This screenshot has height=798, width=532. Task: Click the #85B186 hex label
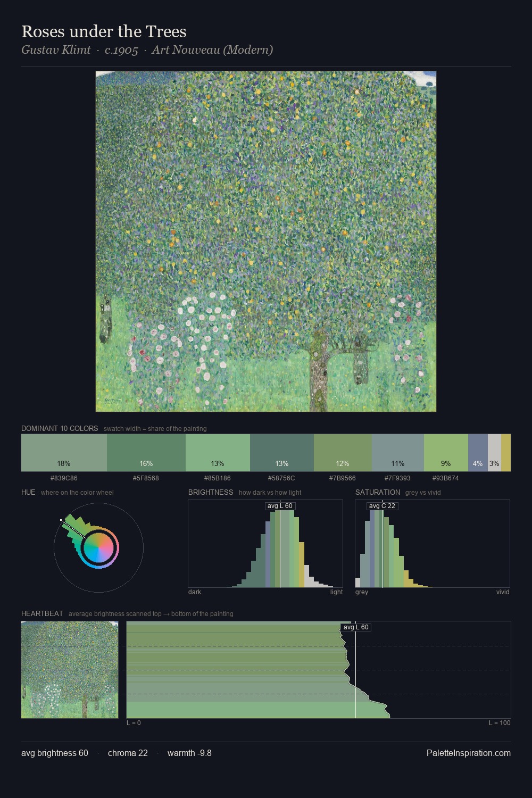point(218,478)
